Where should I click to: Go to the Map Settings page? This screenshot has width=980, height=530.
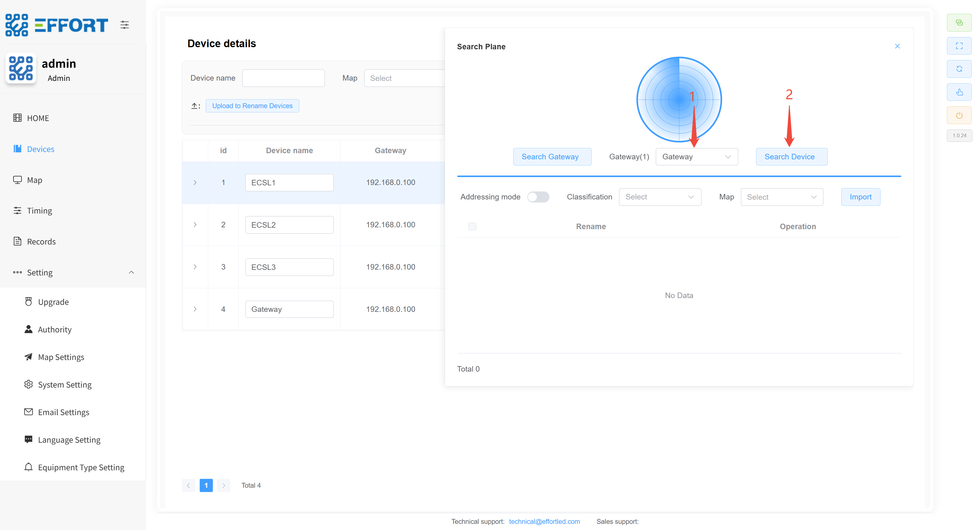tap(61, 357)
